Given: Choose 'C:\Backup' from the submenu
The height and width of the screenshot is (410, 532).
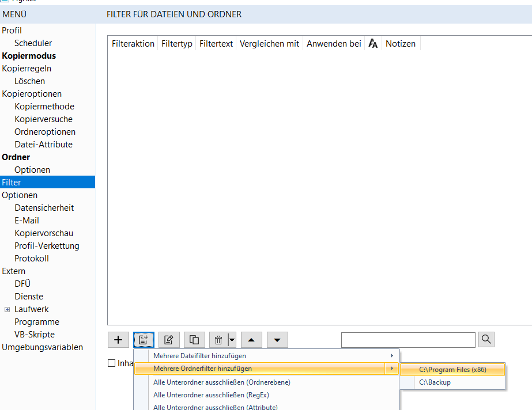Looking at the screenshot, I should [435, 382].
